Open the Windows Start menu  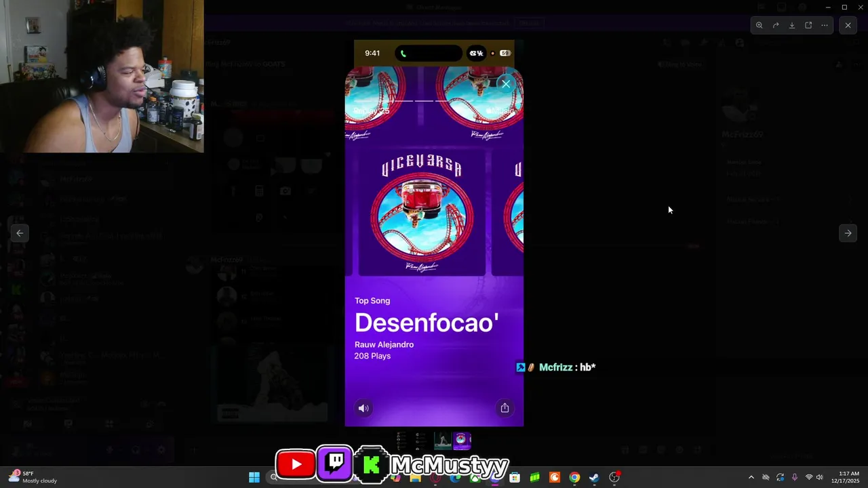[x=254, y=477]
